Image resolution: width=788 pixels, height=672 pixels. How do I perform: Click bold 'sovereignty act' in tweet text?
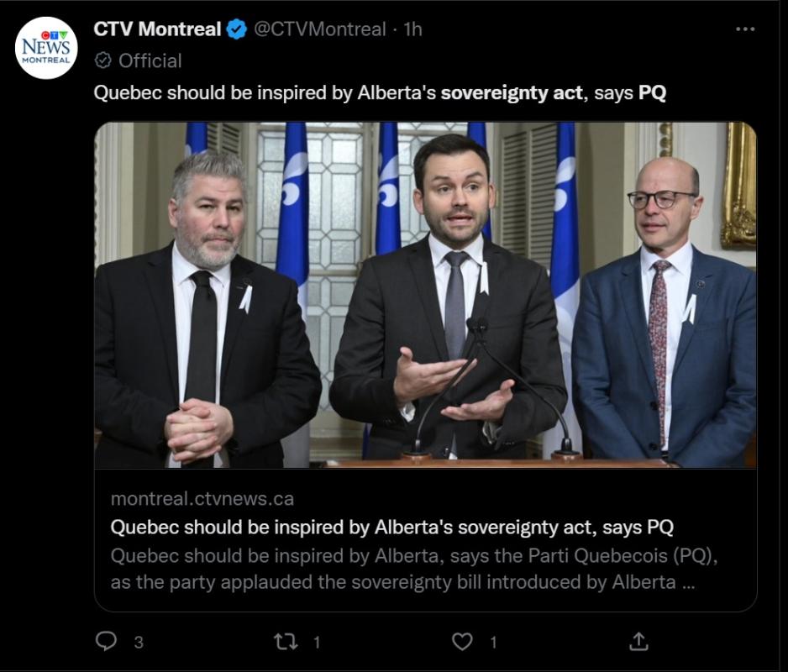pyautogui.click(x=512, y=93)
